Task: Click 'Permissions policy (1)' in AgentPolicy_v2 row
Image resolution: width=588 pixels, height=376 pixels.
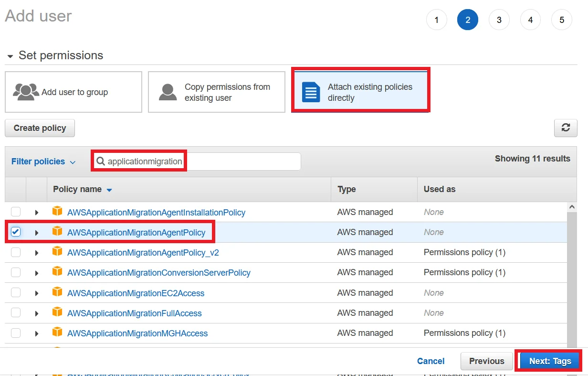Action: point(464,252)
